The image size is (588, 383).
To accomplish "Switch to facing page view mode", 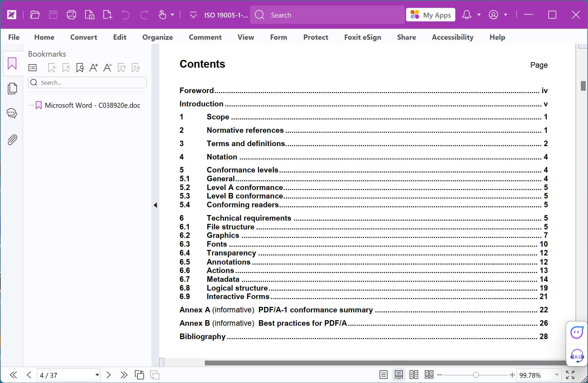I will pos(413,375).
